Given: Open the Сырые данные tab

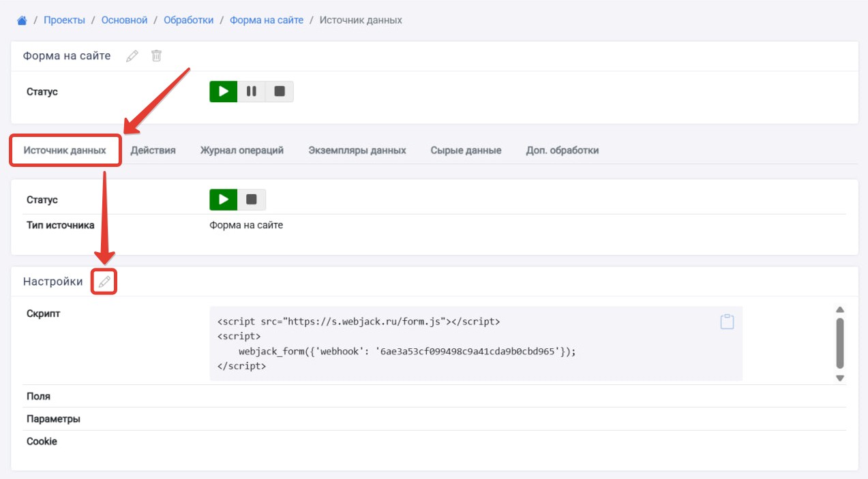Looking at the screenshot, I should tap(466, 151).
